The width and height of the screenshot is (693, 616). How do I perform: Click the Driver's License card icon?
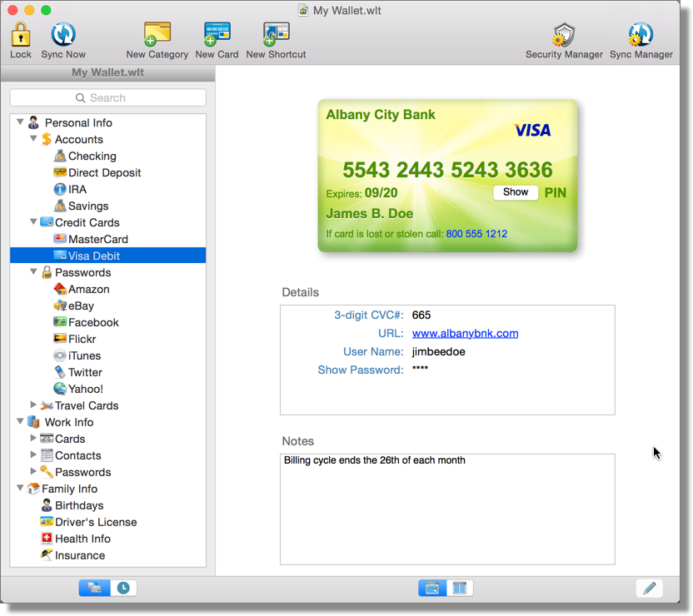click(x=47, y=521)
